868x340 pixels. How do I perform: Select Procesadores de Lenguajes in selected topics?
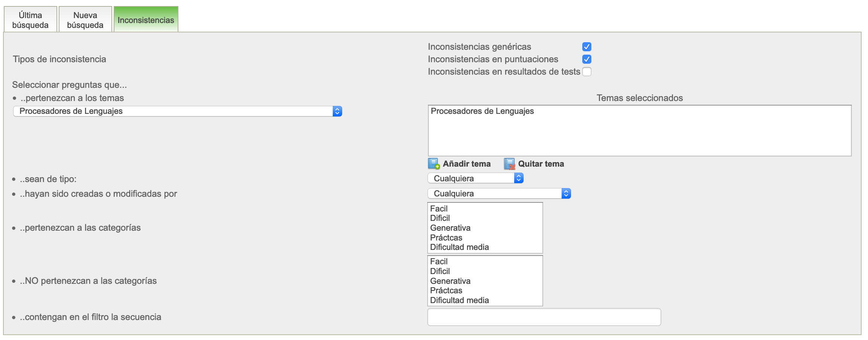482,111
